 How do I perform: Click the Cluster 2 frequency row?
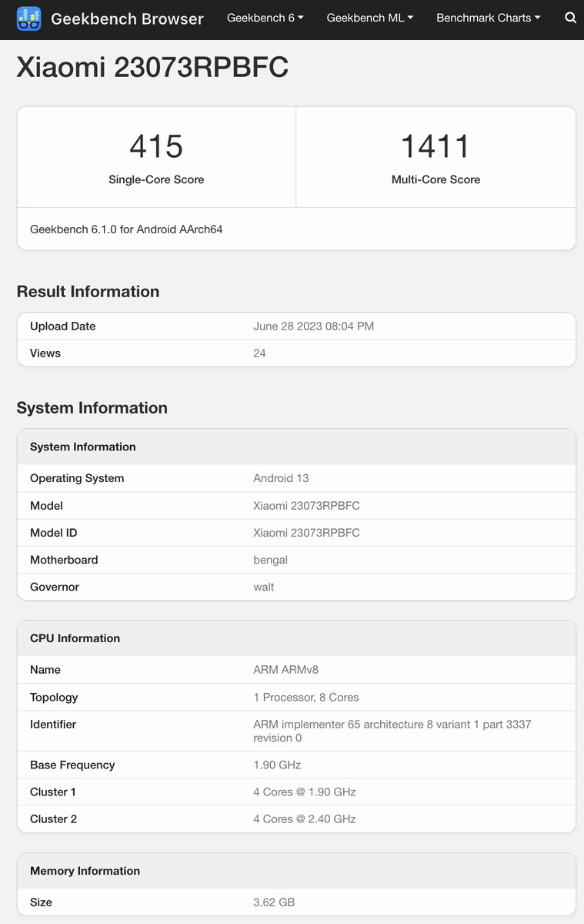tap(296, 819)
